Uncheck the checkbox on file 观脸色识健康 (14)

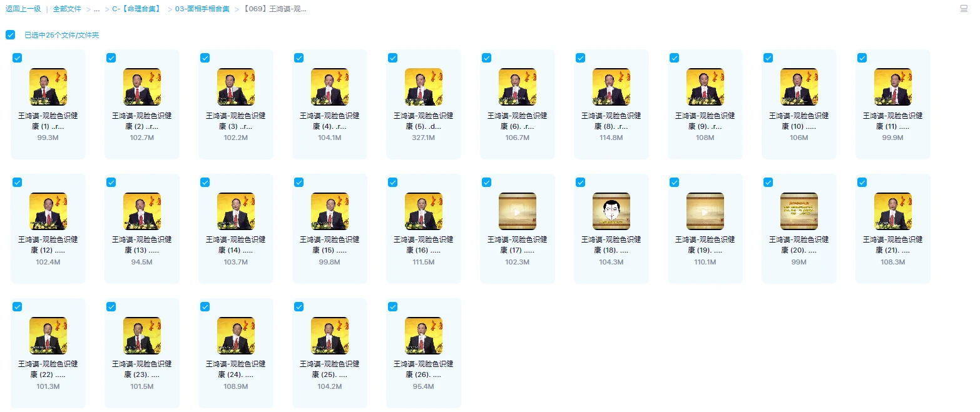205,182
